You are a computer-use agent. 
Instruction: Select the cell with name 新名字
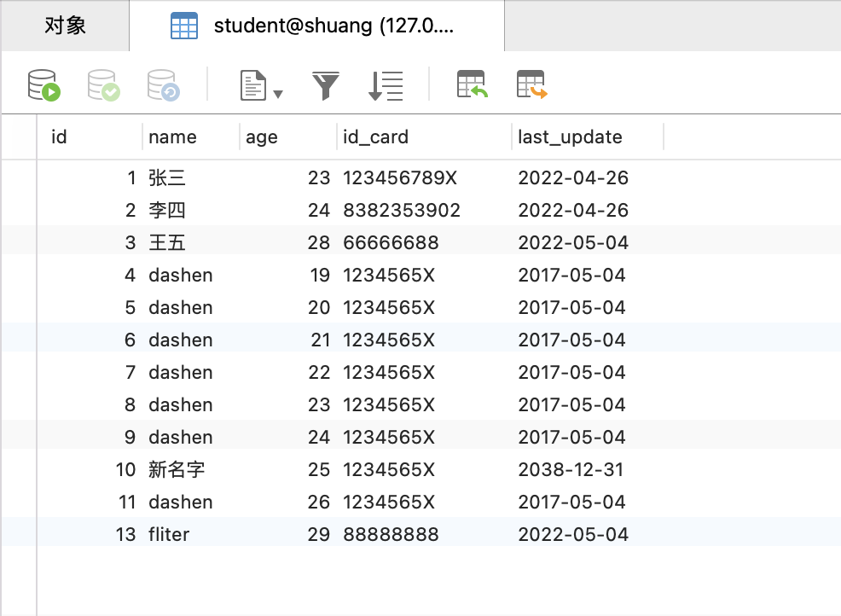click(177, 469)
